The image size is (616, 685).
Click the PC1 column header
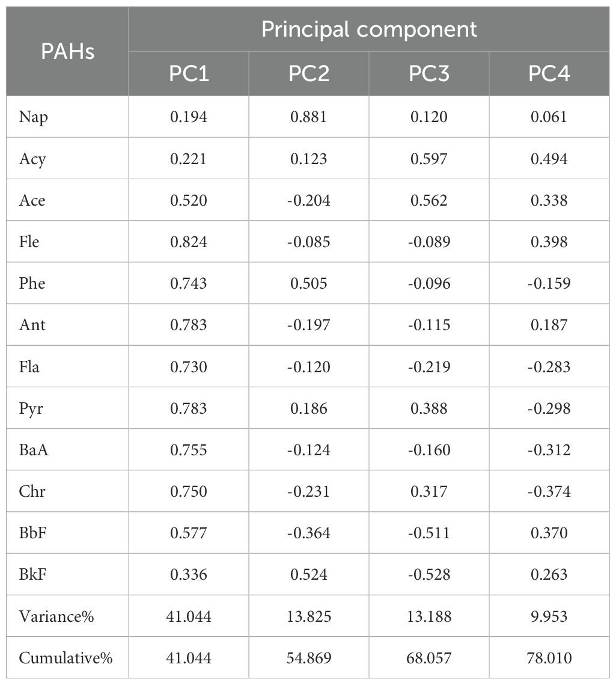tap(189, 74)
